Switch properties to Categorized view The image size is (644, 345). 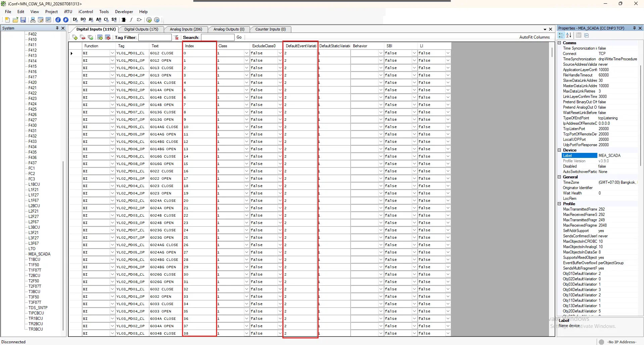coord(561,35)
